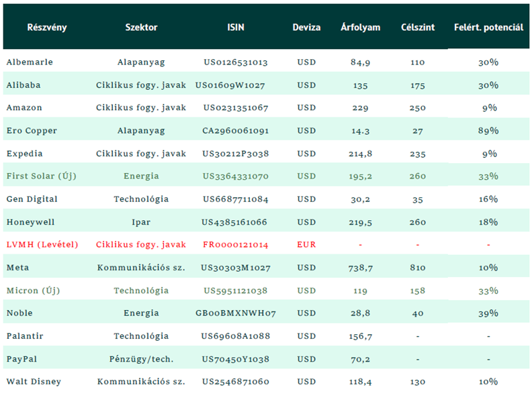Click Albemarle's price '84,9'
The height and width of the screenshot is (406, 532).
pyautogui.click(x=360, y=62)
